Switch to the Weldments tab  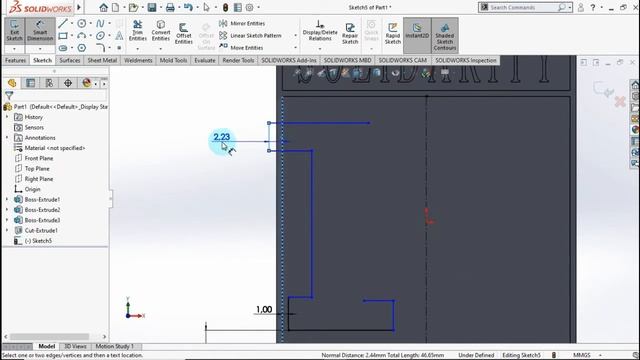tap(138, 60)
